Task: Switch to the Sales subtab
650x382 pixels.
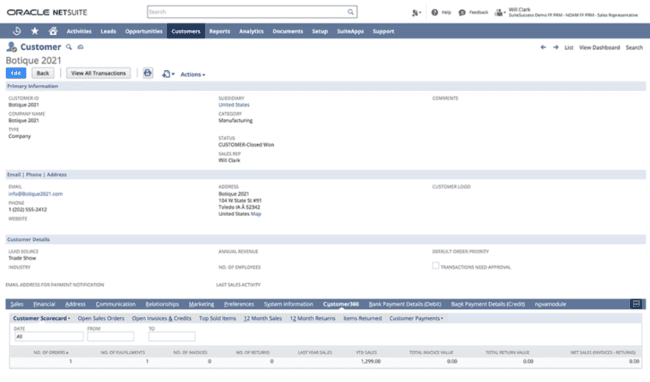Action: click(17, 304)
